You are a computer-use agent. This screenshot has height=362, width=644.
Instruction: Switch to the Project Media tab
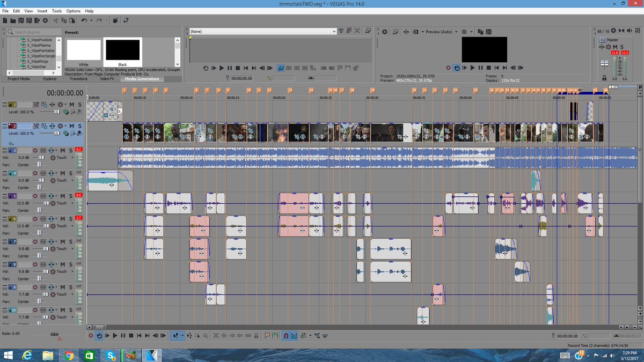pos(19,79)
